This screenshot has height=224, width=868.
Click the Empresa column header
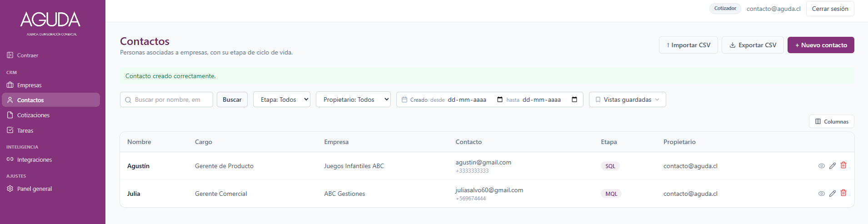coord(336,142)
